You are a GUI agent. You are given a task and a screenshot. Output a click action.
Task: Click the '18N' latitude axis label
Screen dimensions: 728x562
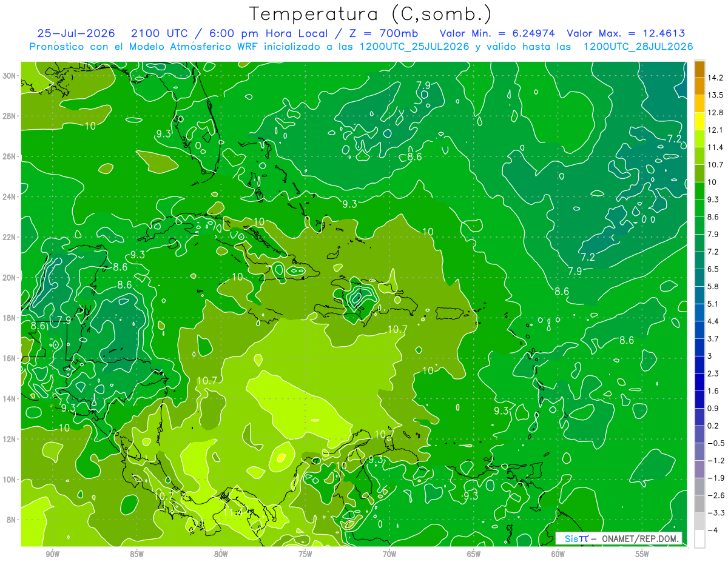pos(8,318)
